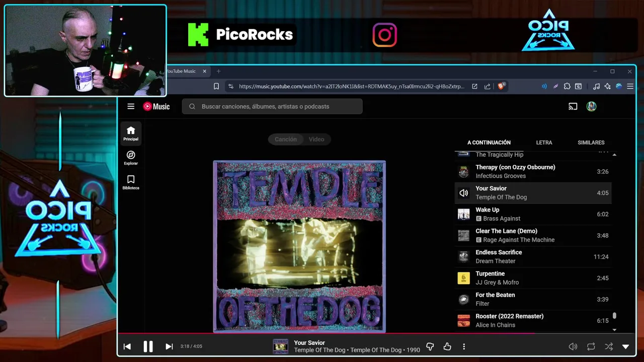
Task: Select Your Savior in the queue
Action: pos(533,193)
